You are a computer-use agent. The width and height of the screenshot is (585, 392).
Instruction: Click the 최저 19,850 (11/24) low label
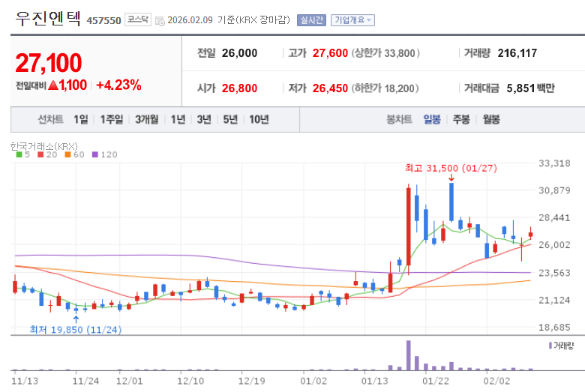tap(76, 330)
